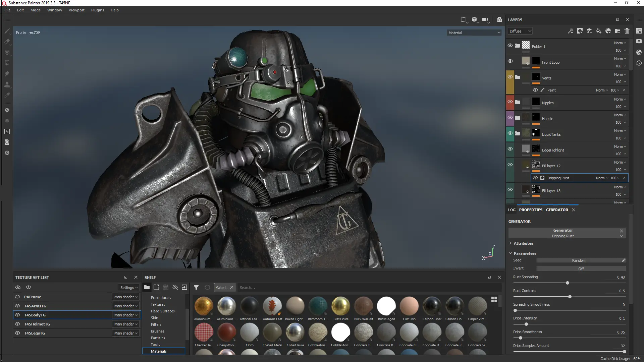Open the Plugins menu

[x=98, y=10]
